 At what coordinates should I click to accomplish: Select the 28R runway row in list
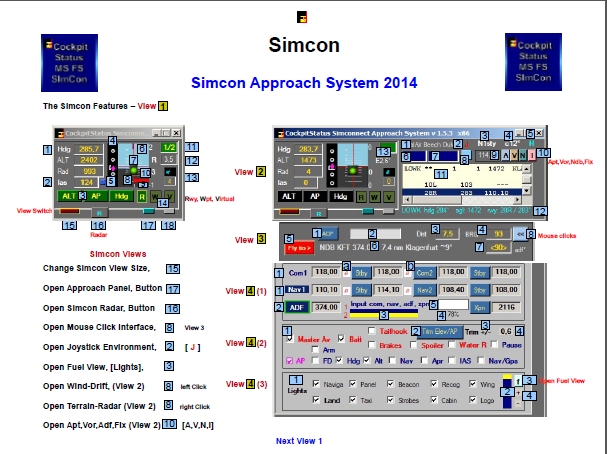click(x=462, y=192)
